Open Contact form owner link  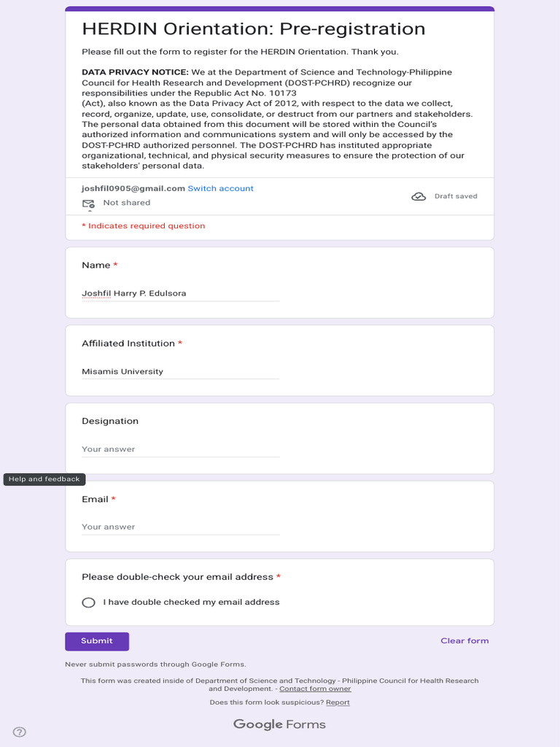click(x=315, y=689)
